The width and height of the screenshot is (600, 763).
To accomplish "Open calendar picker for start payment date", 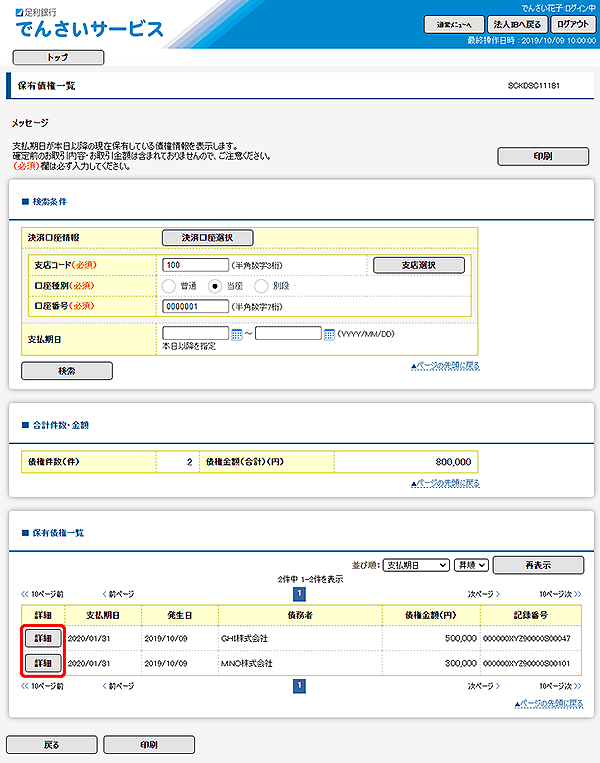I will point(237,334).
